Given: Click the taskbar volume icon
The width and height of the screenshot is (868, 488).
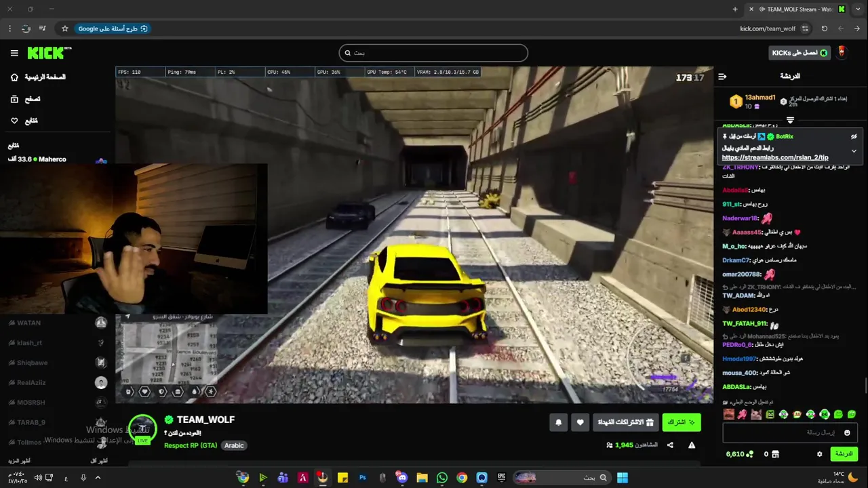Looking at the screenshot, I should 38,478.
